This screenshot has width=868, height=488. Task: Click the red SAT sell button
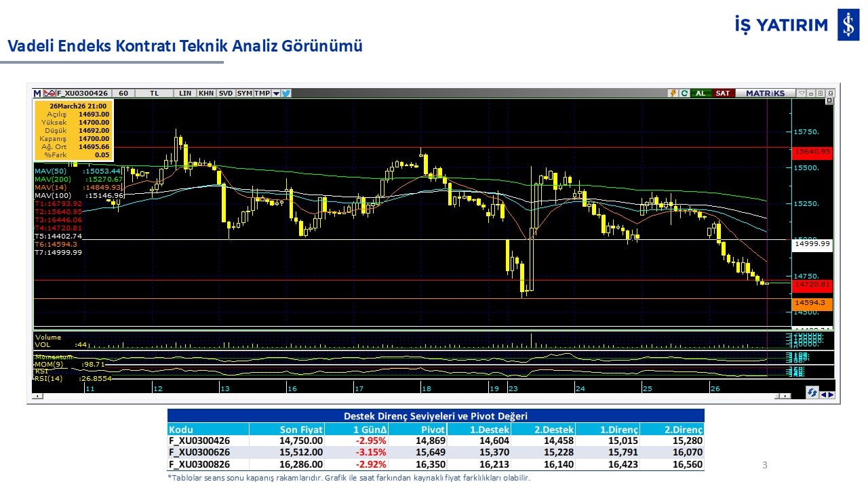(723, 94)
